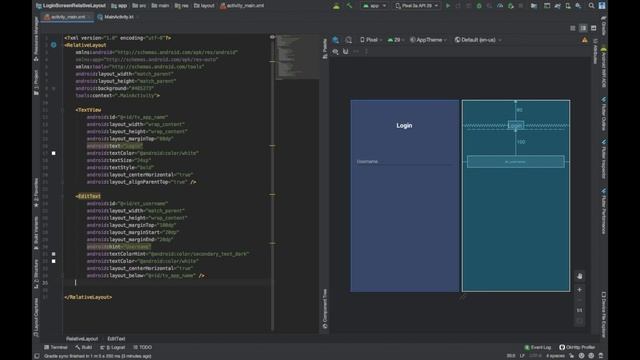Click the layout folder breadcrumb
640x360 pixels.
point(204,6)
